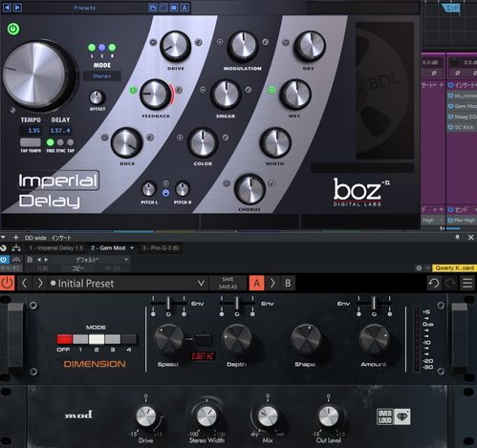Toggle the orange Gem Mod power button
Screen dimensions: 477x448
[7, 283]
